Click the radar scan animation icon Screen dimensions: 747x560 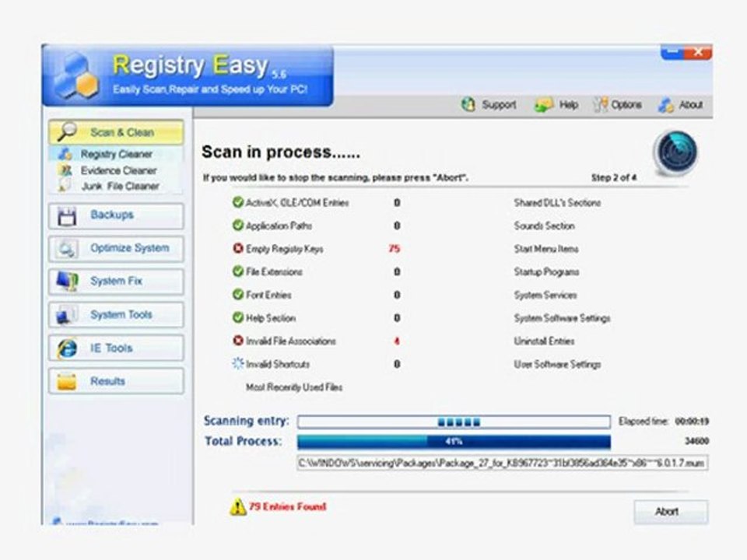(x=675, y=153)
